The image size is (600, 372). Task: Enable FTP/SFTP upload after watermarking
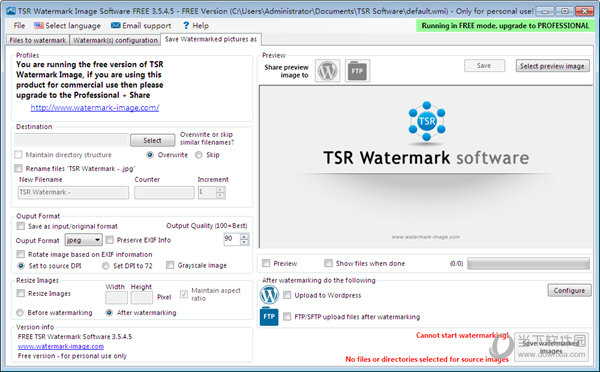287,317
